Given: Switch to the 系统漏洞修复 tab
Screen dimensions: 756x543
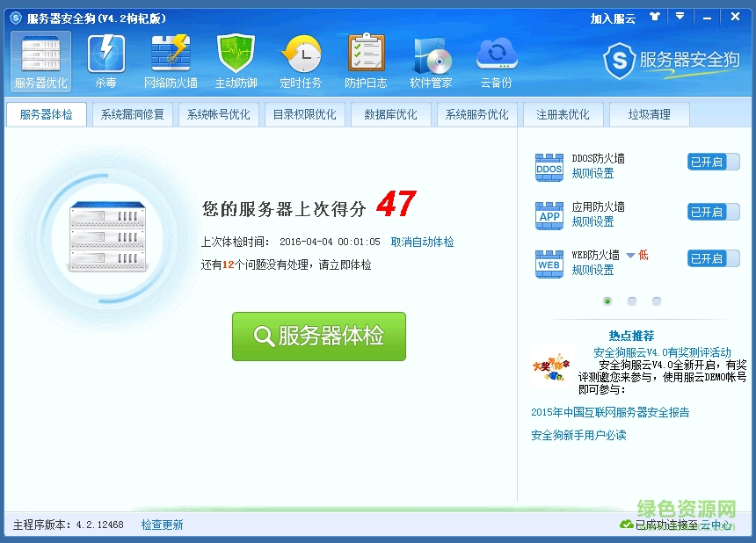Looking at the screenshot, I should (x=132, y=114).
